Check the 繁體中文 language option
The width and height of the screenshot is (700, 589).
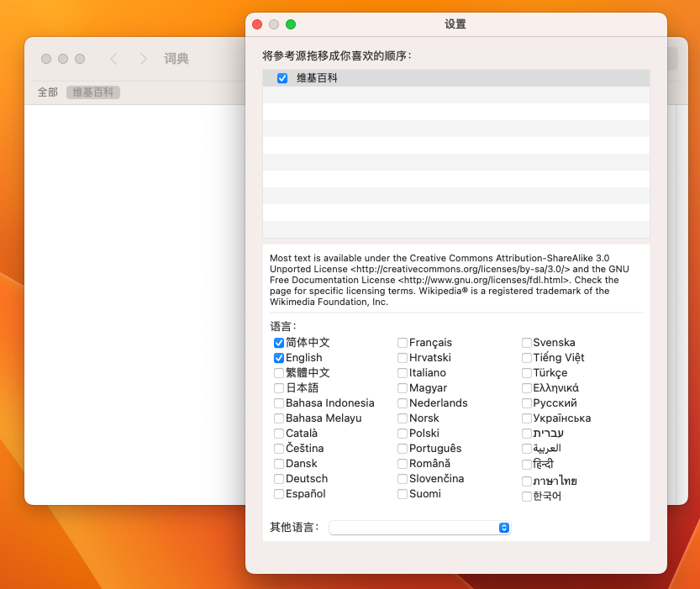coord(279,373)
